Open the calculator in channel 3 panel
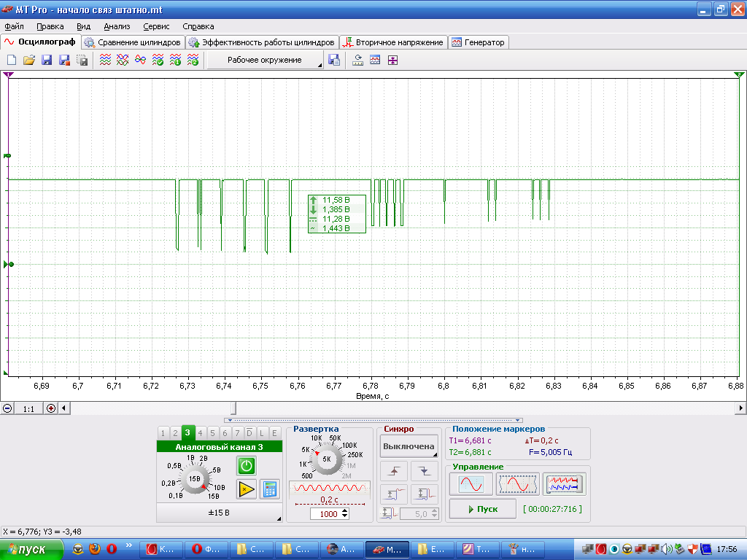 pos(270,489)
